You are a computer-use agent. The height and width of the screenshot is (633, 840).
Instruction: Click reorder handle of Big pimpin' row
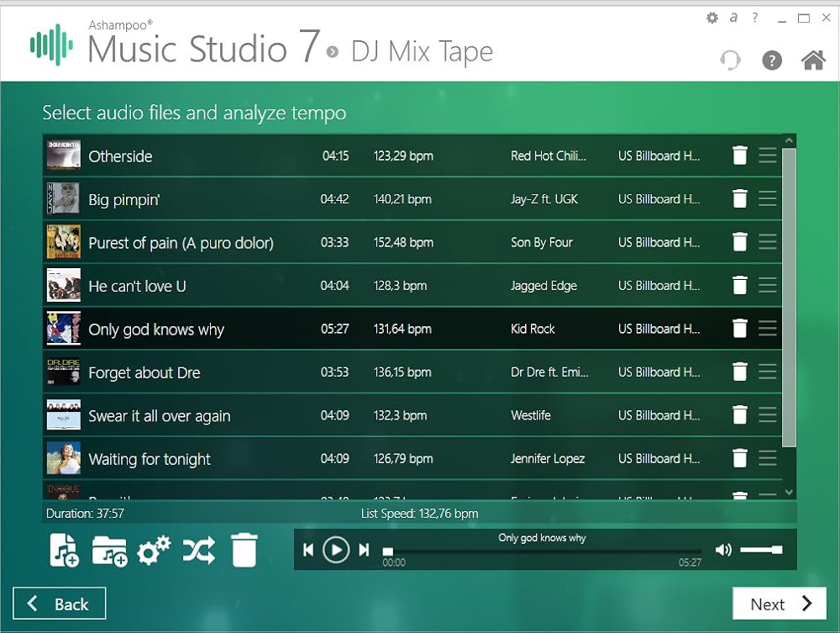point(767,199)
